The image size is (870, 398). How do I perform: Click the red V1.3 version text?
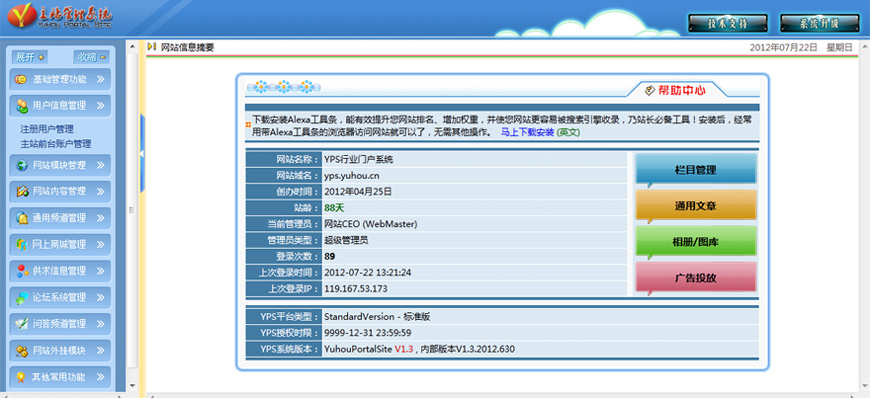[x=404, y=349]
